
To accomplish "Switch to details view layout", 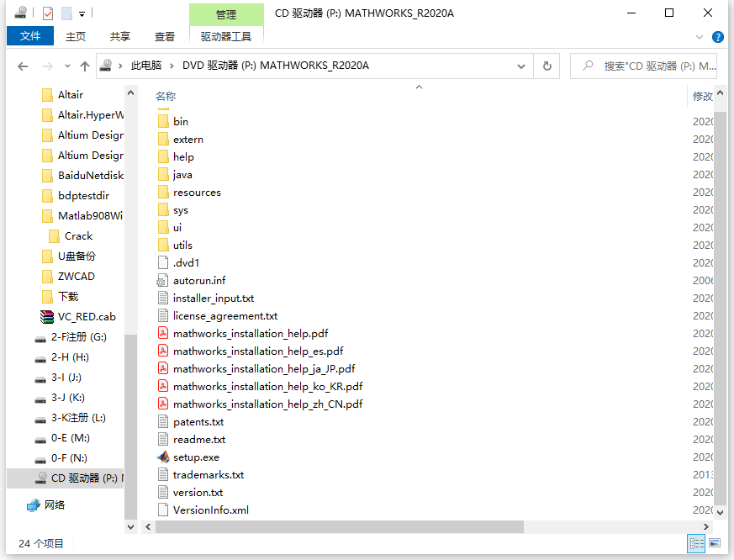I will pyautogui.click(x=696, y=544).
